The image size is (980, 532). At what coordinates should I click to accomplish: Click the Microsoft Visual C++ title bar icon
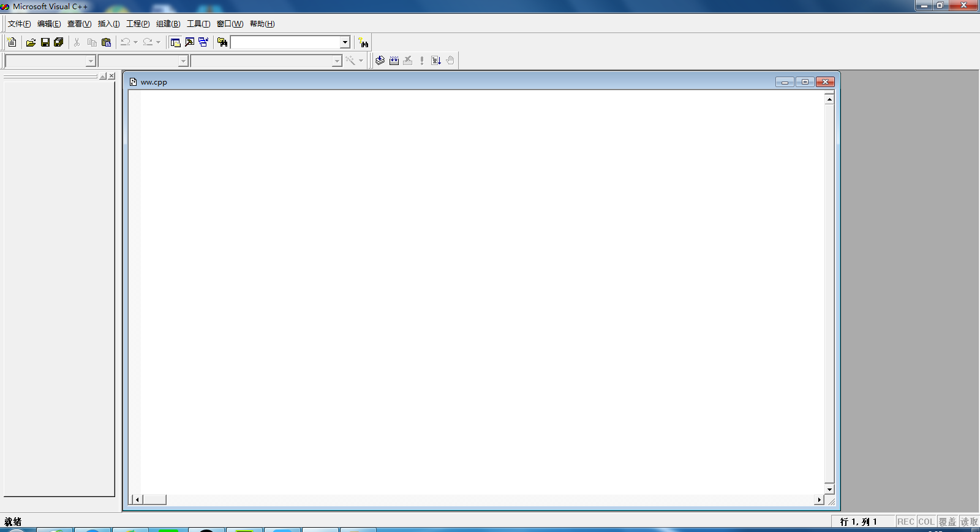tap(5, 6)
